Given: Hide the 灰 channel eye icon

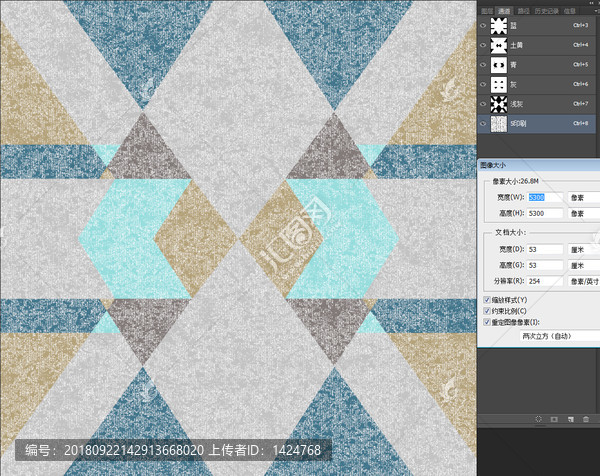Looking at the screenshot, I should click(483, 84).
